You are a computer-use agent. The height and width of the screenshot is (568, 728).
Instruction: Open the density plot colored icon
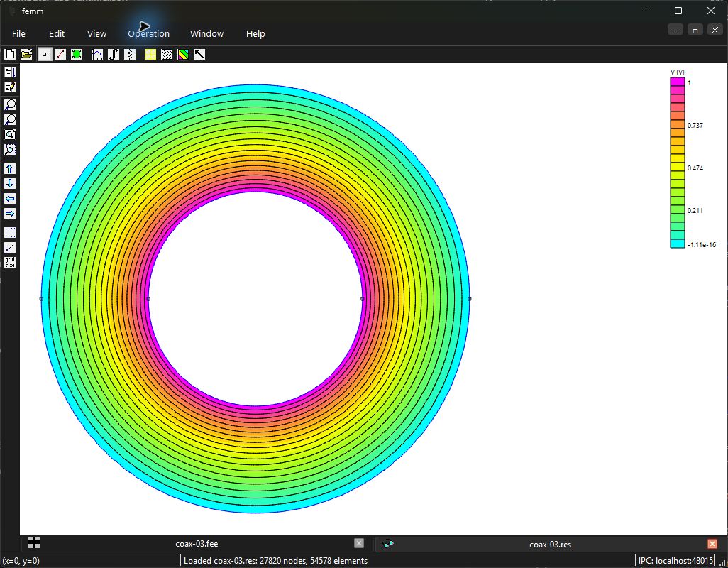183,55
